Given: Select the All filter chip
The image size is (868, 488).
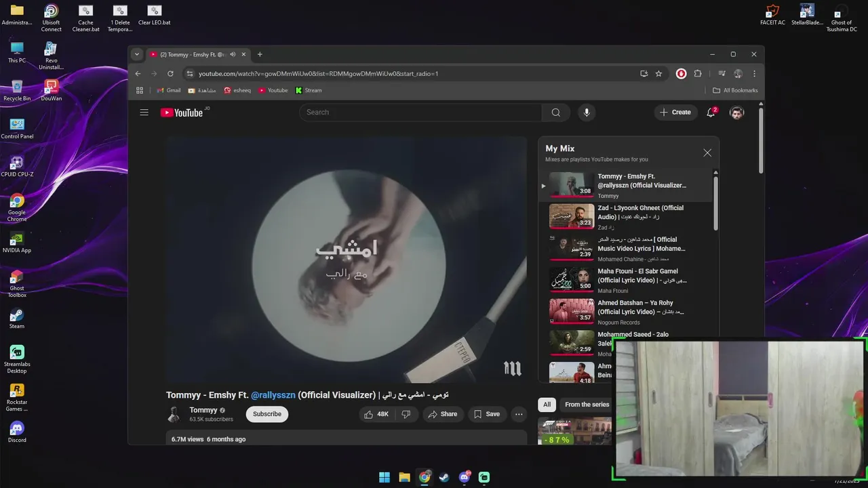Looking at the screenshot, I should (547, 405).
